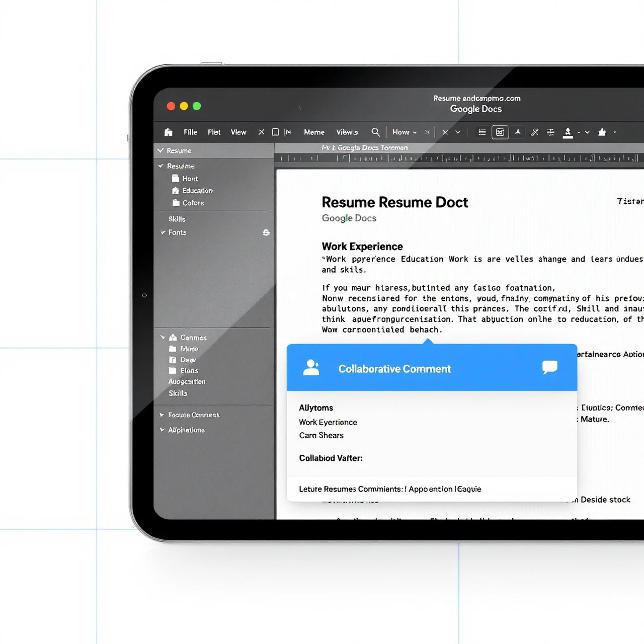Click the green macOS zoom button
Viewport: 644px width, 644px height.
pyautogui.click(x=197, y=106)
